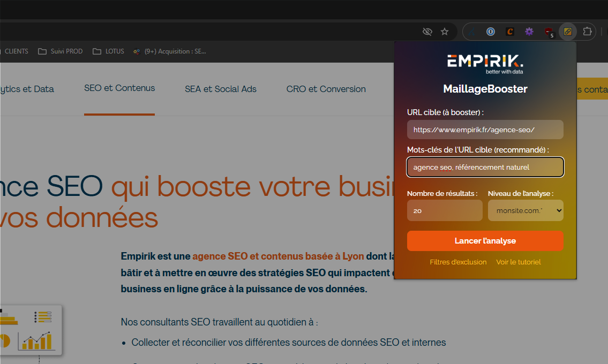Click the 'Nos consultants SEO travaillent au quotidien' text
608x364 pixels.
(220, 322)
